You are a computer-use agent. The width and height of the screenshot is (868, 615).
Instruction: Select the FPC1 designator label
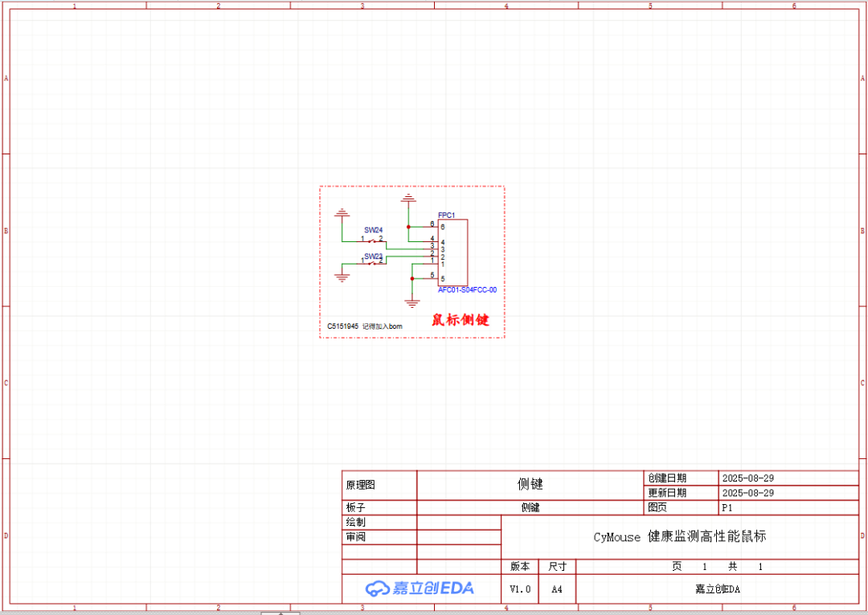tap(446, 215)
